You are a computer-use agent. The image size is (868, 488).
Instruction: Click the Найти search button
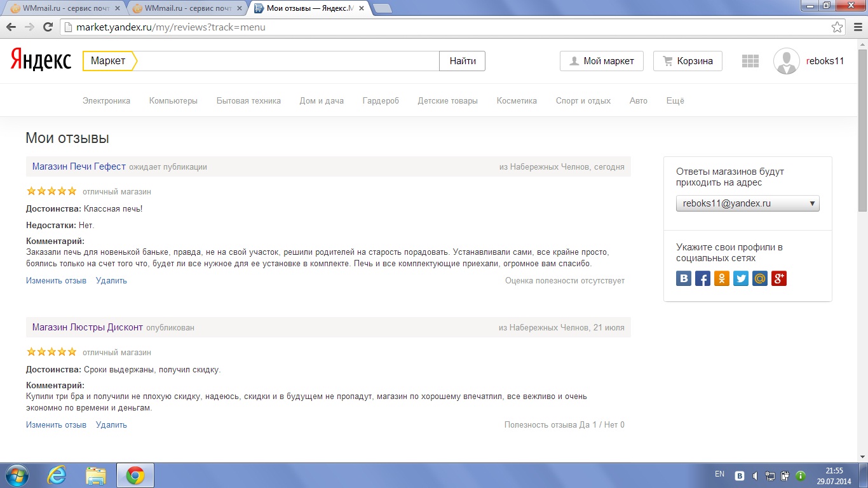point(463,61)
